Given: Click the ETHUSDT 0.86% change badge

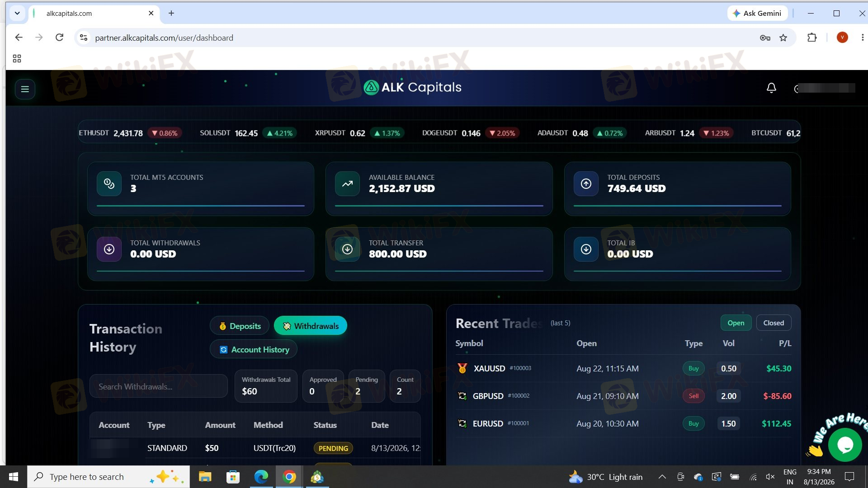Looking at the screenshot, I should tap(165, 133).
